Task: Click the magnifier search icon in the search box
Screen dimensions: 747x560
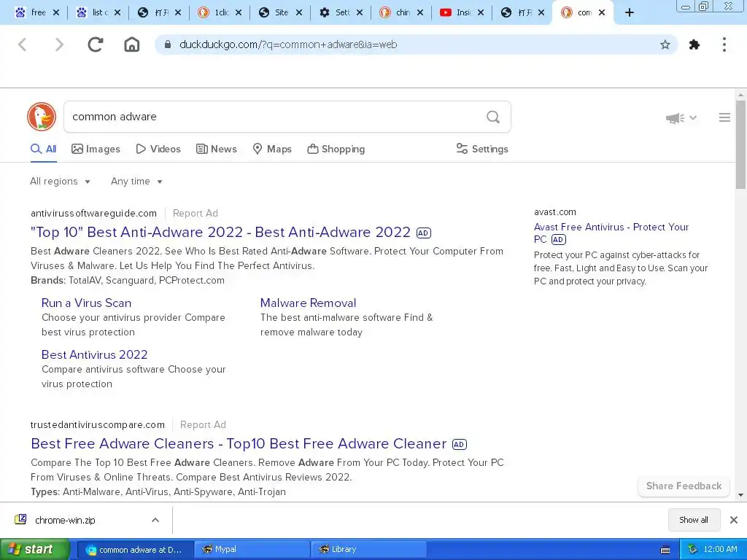Action: tap(493, 117)
